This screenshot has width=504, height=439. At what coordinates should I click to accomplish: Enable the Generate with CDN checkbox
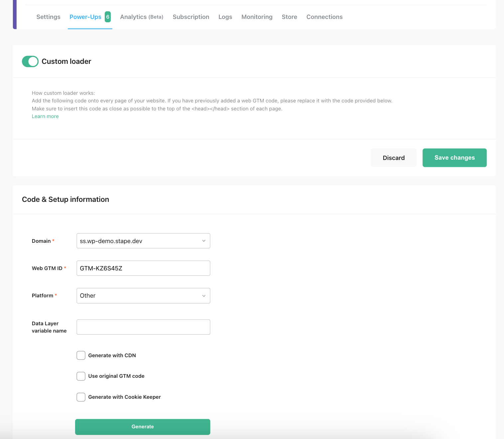pos(81,355)
